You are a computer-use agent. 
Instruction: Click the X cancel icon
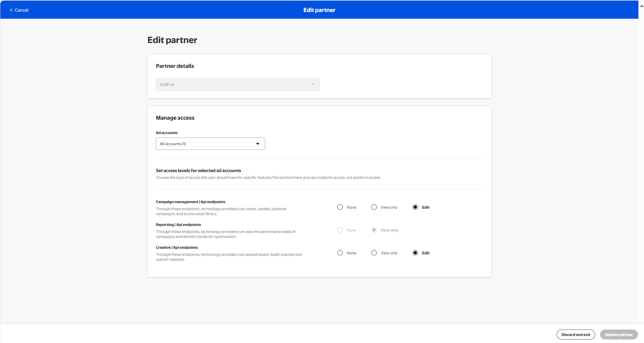click(11, 10)
